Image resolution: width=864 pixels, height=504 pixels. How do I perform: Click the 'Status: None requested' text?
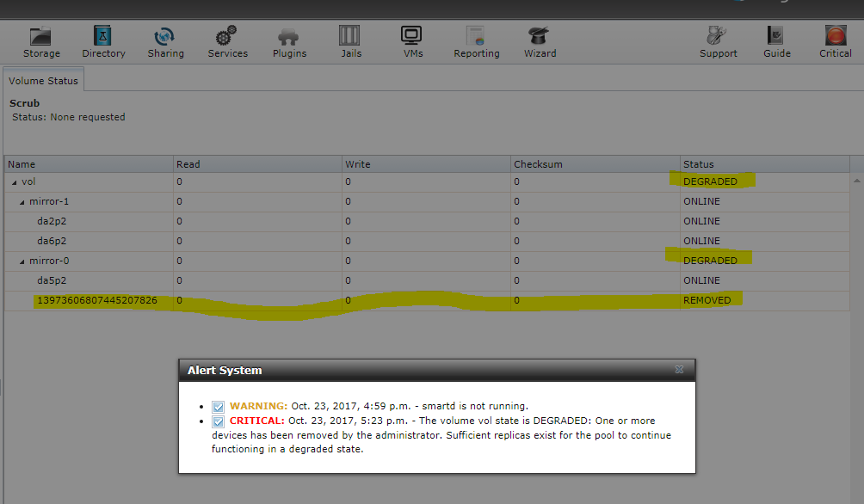[x=68, y=117]
